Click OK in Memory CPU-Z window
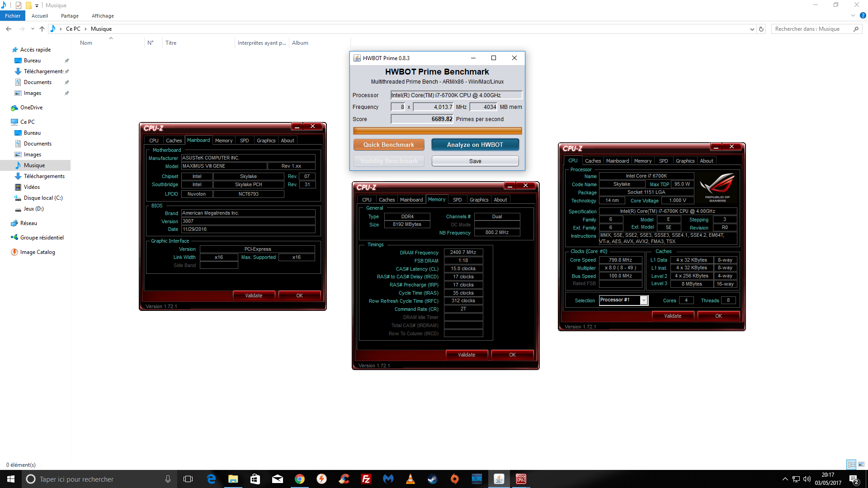 tap(512, 355)
